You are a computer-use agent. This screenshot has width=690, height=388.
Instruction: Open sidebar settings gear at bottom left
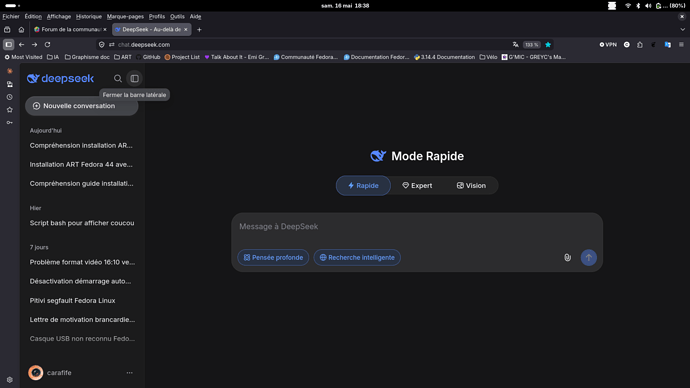coord(10,380)
